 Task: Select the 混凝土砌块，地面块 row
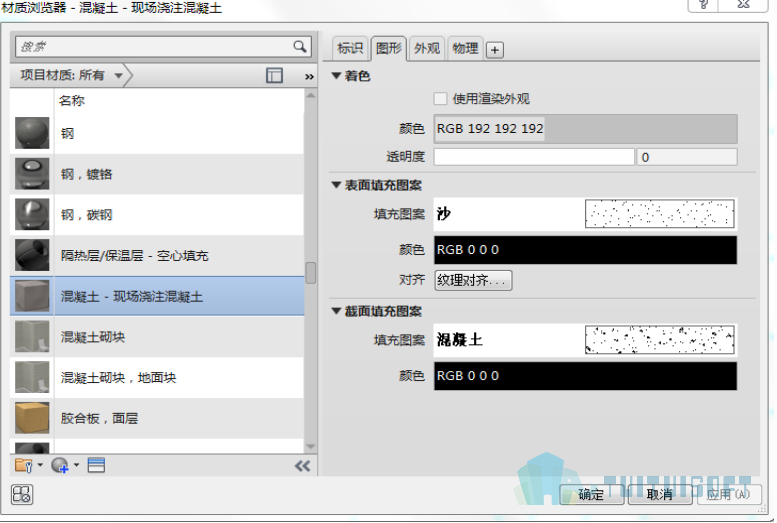click(157, 377)
